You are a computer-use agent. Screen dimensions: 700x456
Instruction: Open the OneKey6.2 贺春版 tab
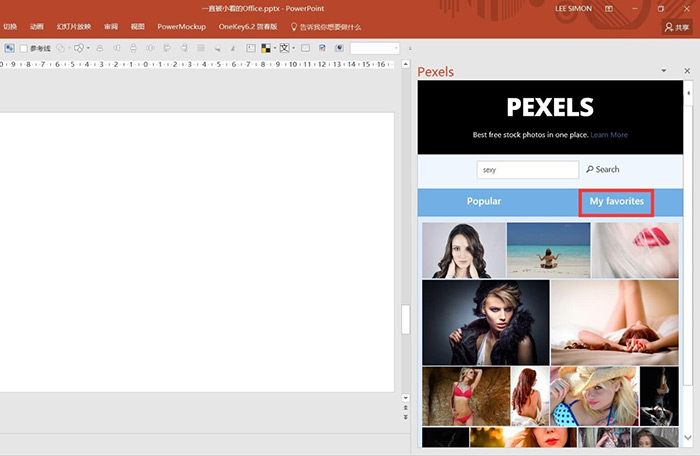tap(248, 27)
